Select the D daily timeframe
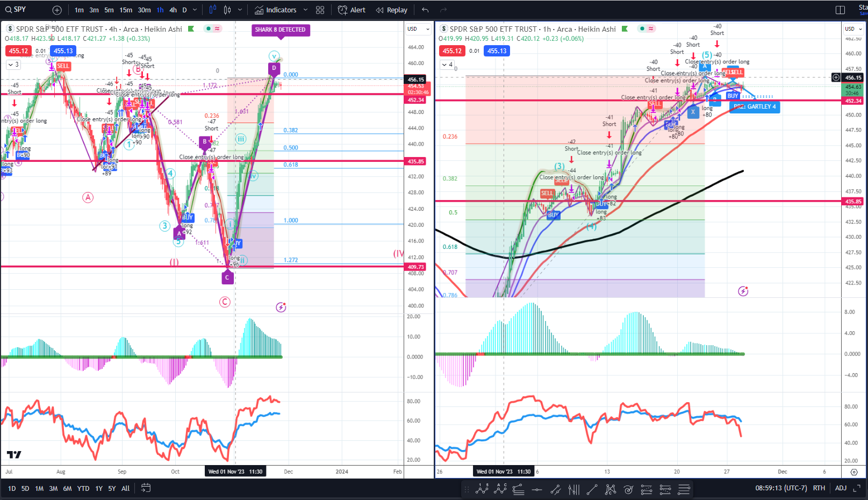 (x=184, y=10)
